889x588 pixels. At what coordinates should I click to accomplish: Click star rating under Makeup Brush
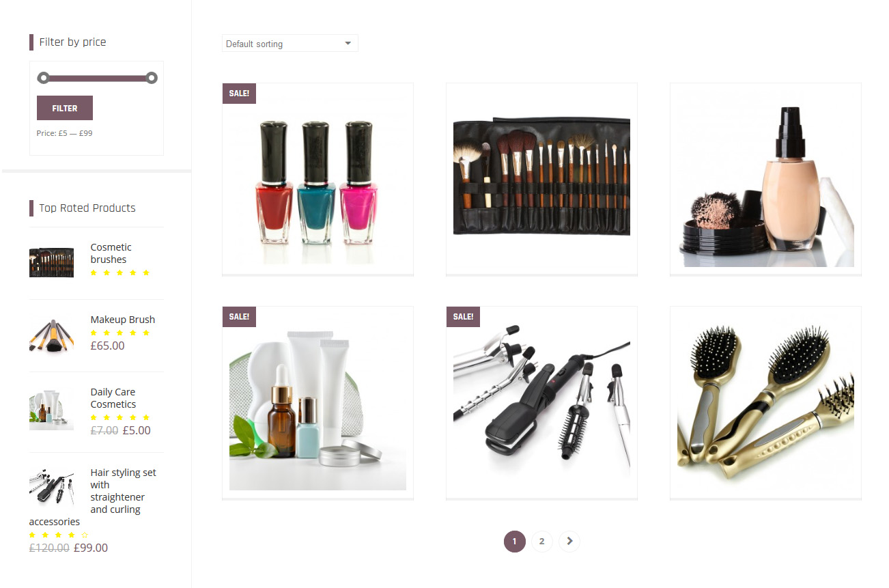(120, 333)
